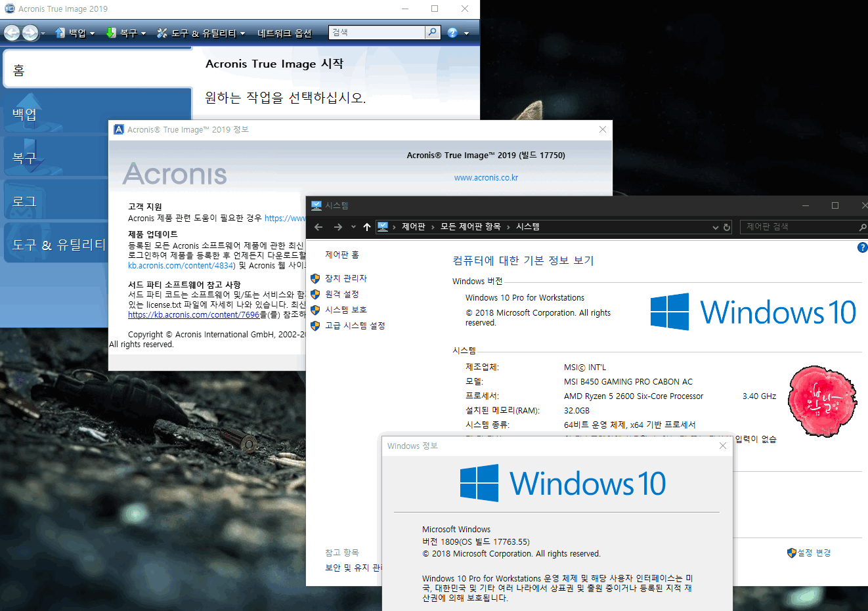Click the 시스템 breadcrumb in address bar

(x=528, y=226)
